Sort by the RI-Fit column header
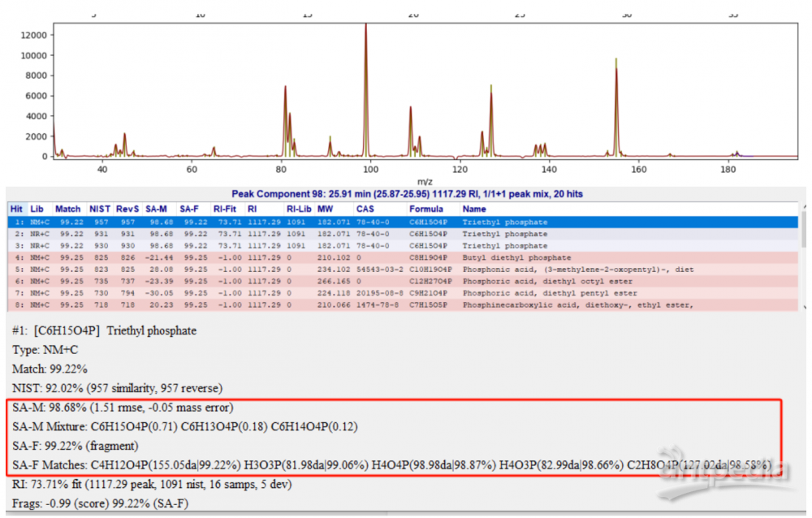This screenshot has width=812, height=518. (225, 209)
